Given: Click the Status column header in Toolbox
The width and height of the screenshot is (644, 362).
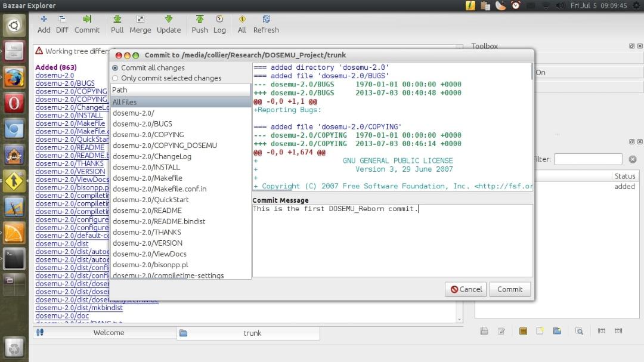Looking at the screenshot, I should (625, 176).
